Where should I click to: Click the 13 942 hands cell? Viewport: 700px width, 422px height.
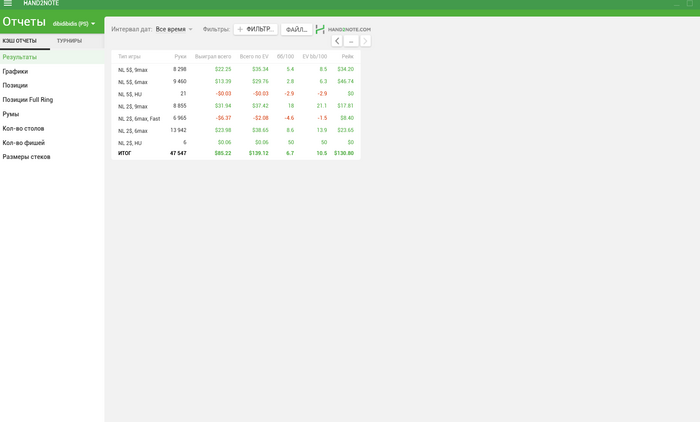click(178, 130)
